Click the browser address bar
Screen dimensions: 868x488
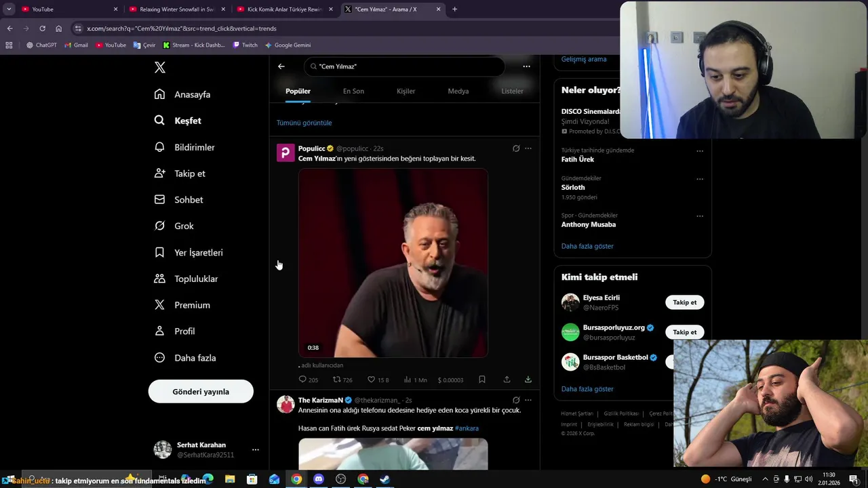pos(346,28)
